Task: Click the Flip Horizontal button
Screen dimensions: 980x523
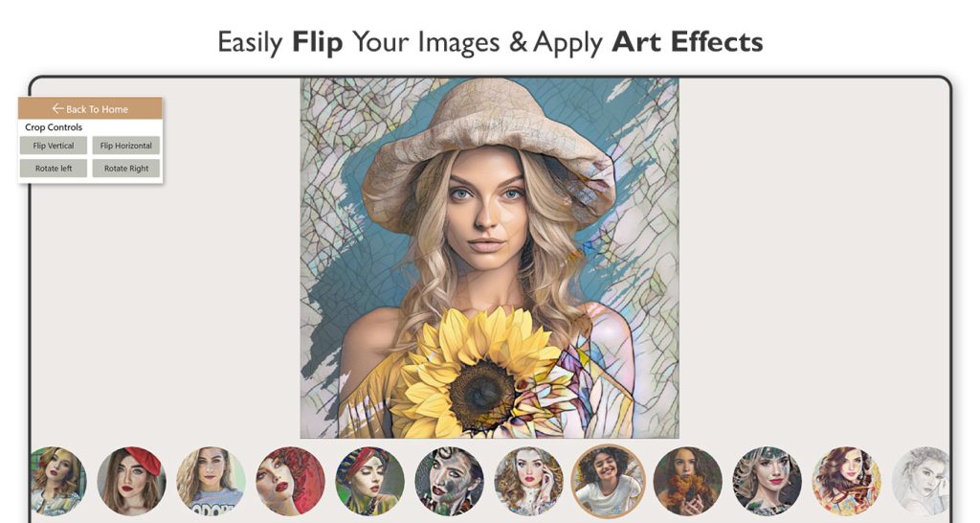Action: click(x=126, y=146)
